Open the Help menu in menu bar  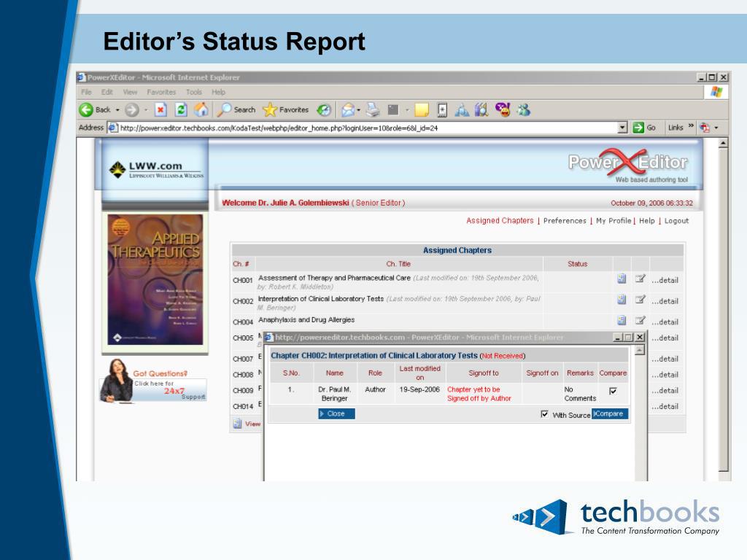click(219, 92)
